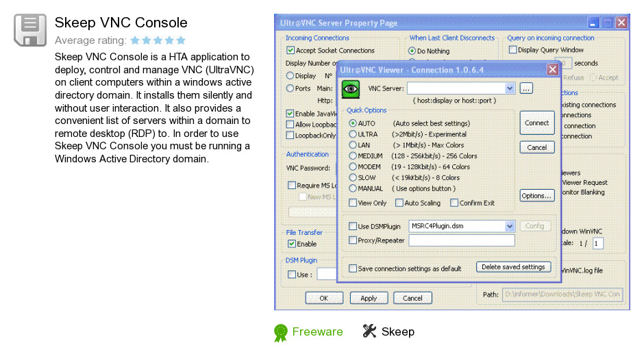Click the Skeep developer link
644x363 pixels.
(x=397, y=331)
